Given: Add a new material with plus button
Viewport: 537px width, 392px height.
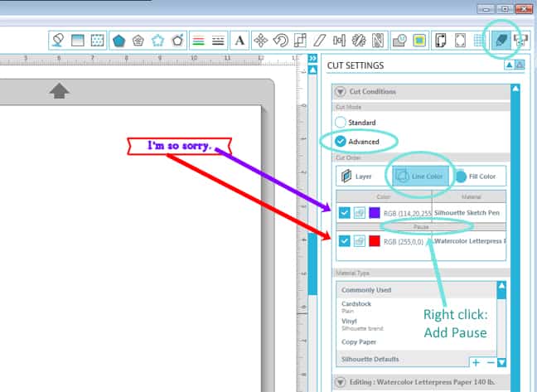Looking at the screenshot, I should click(x=476, y=362).
